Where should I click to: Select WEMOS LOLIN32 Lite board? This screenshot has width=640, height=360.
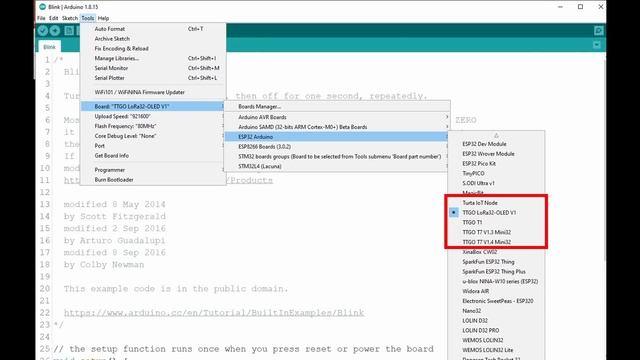click(x=496, y=350)
